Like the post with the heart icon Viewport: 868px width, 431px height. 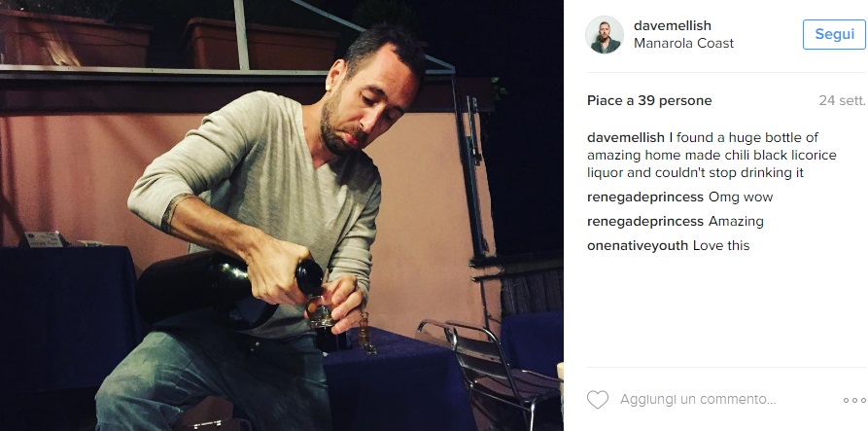point(598,400)
